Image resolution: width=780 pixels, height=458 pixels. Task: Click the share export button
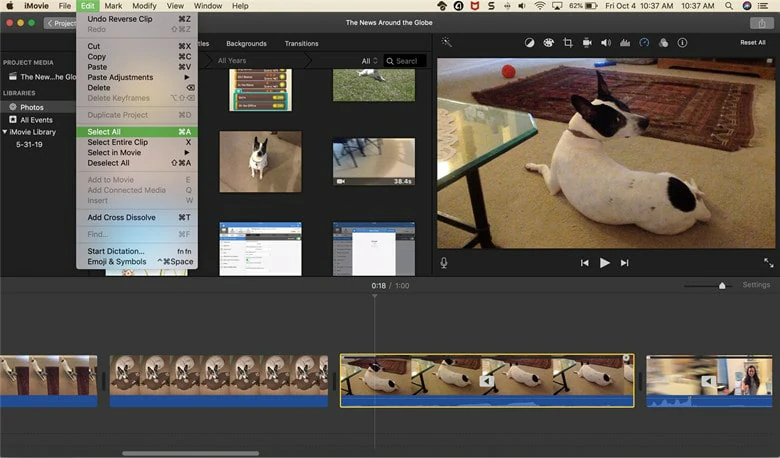point(761,23)
